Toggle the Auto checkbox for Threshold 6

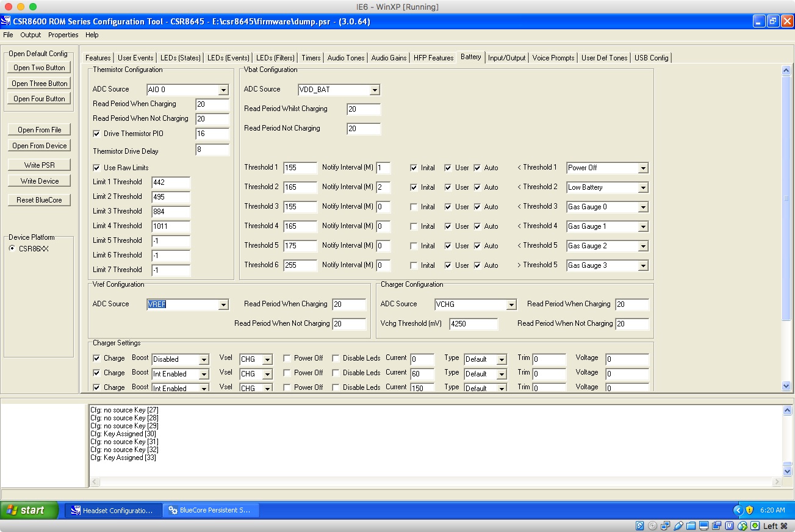477,265
